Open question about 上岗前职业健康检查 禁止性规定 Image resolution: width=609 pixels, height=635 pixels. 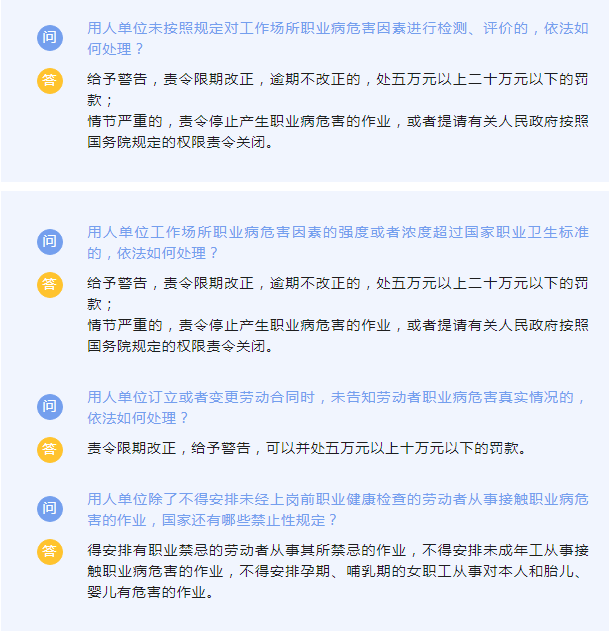coord(338,509)
